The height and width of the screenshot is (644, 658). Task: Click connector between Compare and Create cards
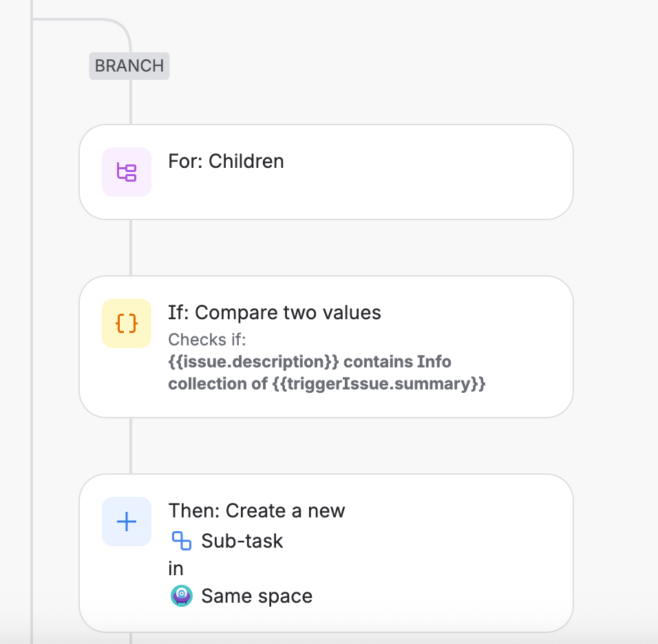click(x=131, y=446)
